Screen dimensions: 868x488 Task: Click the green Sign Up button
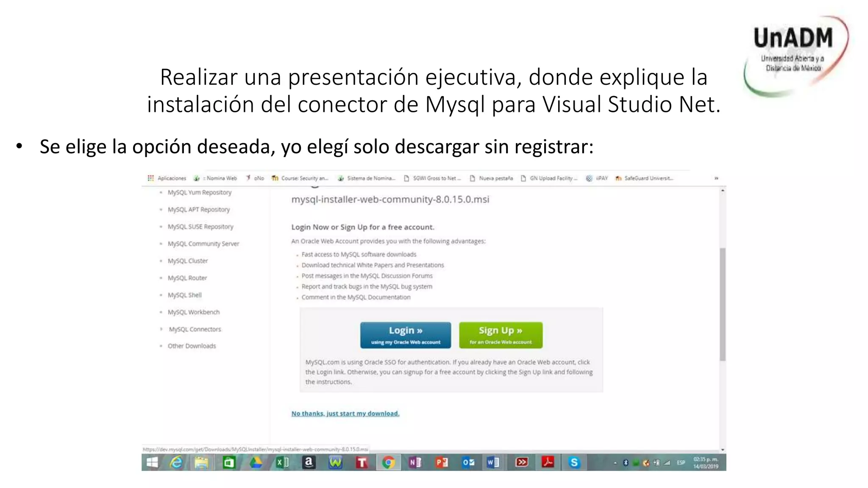501,335
